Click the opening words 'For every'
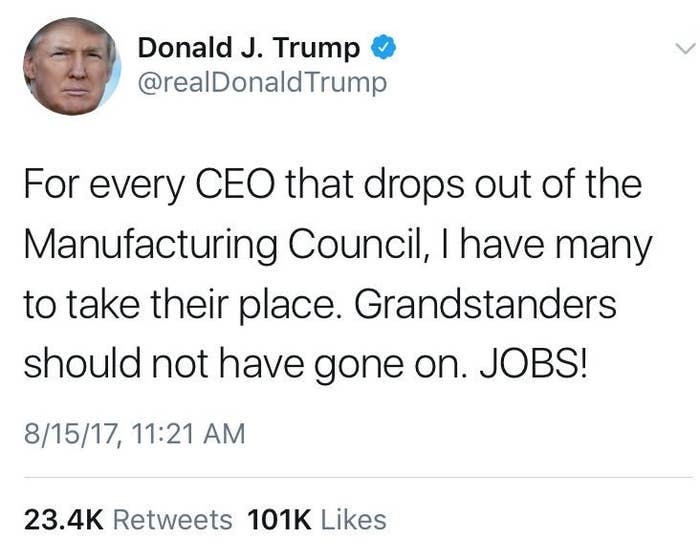 coord(104,187)
